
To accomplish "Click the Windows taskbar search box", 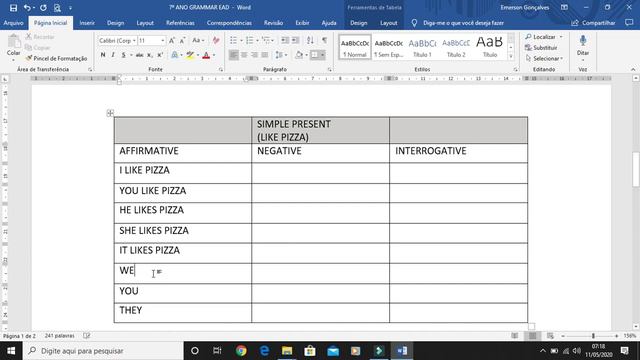I will pyautogui.click(x=103, y=351).
